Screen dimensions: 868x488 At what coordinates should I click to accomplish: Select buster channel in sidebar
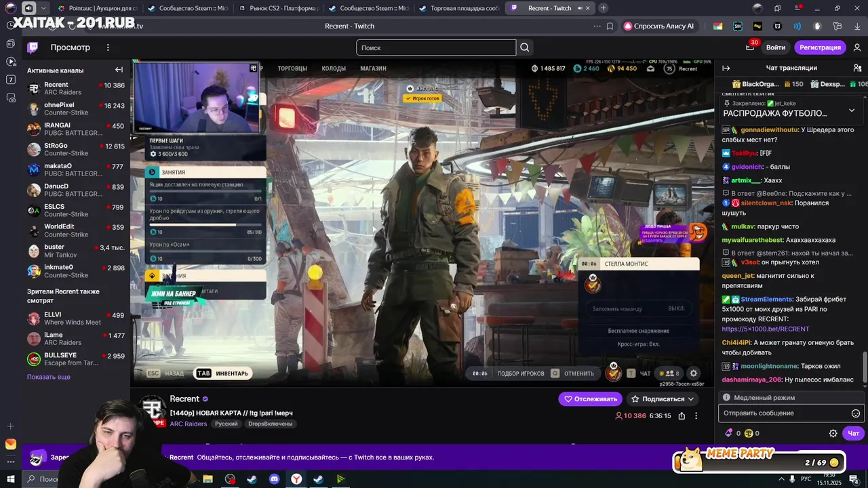[76, 251]
